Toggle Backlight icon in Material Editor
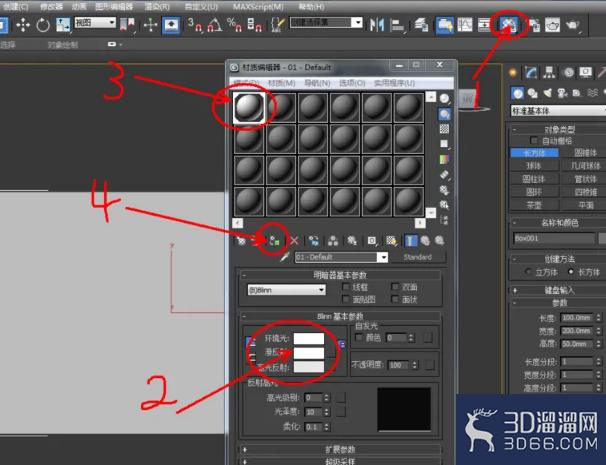 (x=444, y=114)
